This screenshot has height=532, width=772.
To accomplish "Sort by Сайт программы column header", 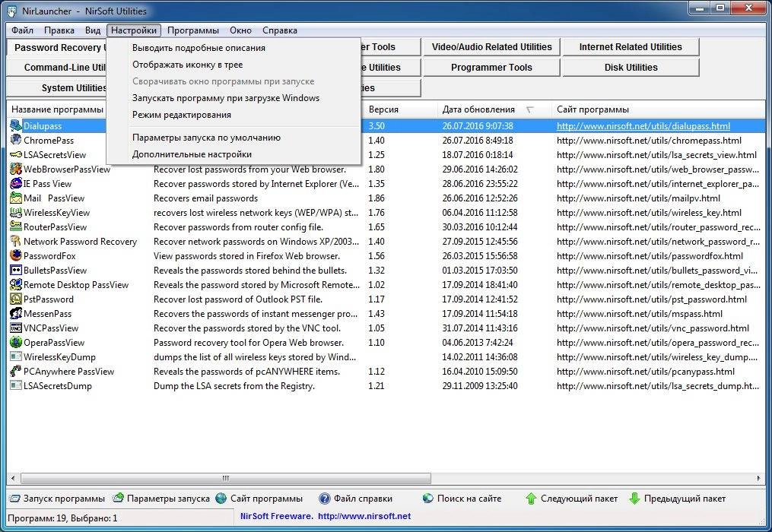I will [x=659, y=109].
